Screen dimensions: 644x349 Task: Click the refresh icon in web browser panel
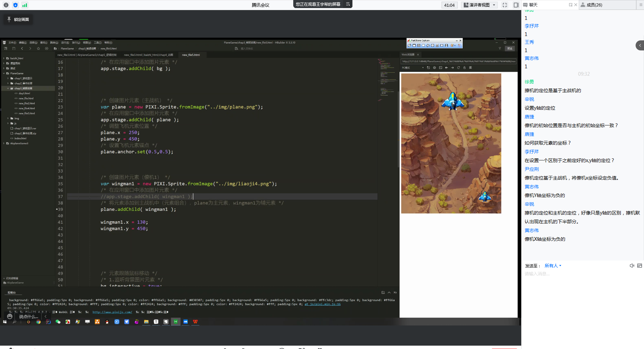458,68
